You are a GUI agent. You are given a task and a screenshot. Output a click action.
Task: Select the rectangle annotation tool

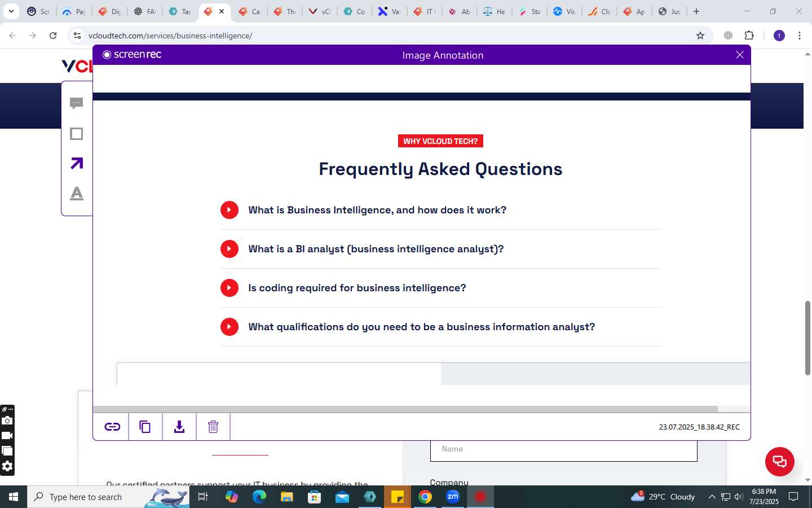[x=77, y=134]
